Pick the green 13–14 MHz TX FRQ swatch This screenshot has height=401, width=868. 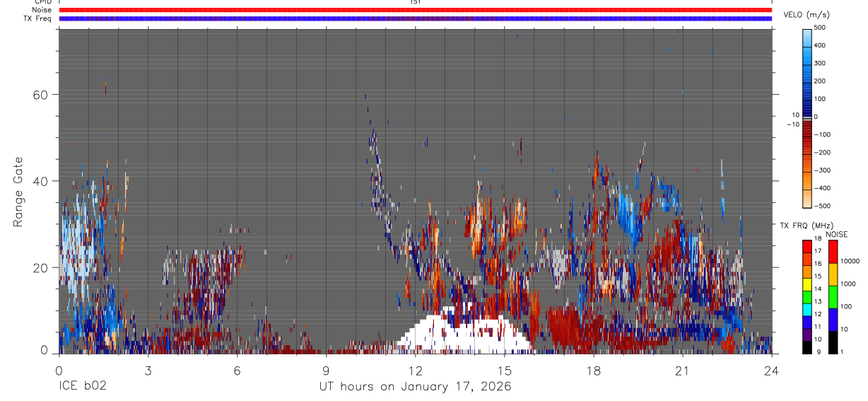807,297
